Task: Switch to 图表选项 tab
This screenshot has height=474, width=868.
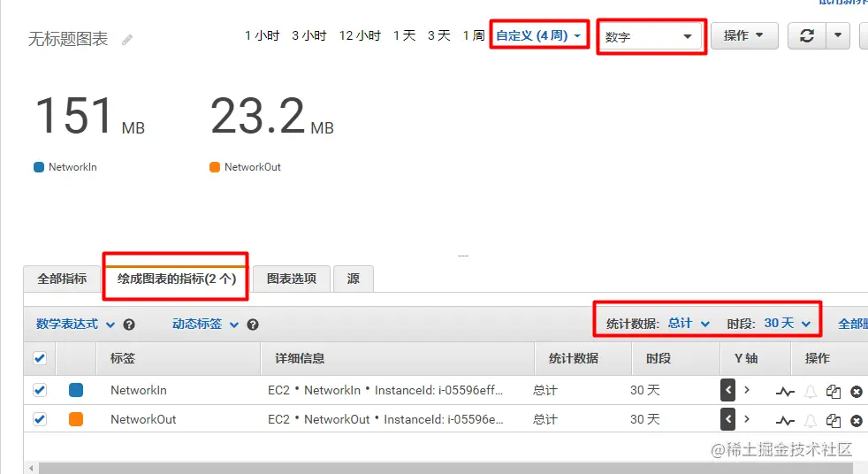Action: click(x=291, y=279)
